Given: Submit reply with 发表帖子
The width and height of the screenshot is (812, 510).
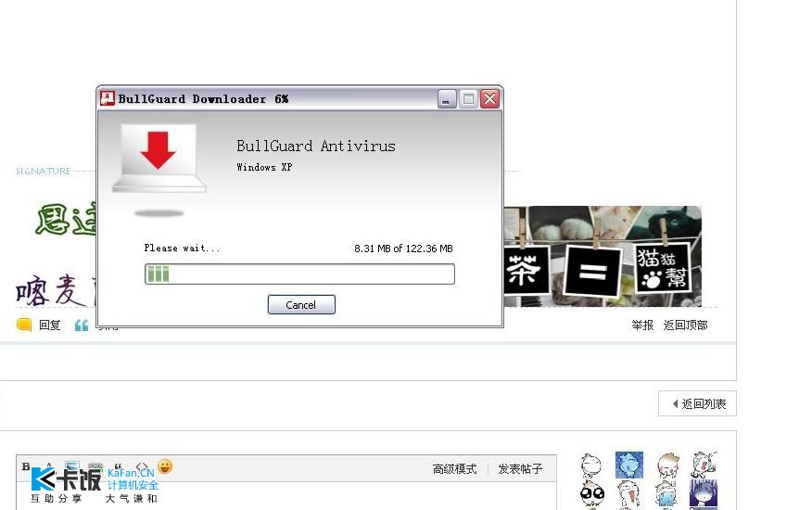Looking at the screenshot, I should 520,469.
